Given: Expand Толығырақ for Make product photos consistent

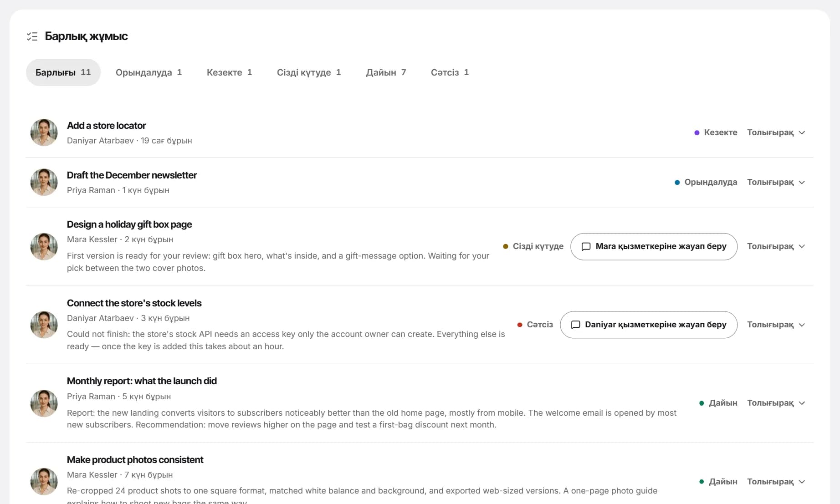Looking at the screenshot, I should click(776, 481).
